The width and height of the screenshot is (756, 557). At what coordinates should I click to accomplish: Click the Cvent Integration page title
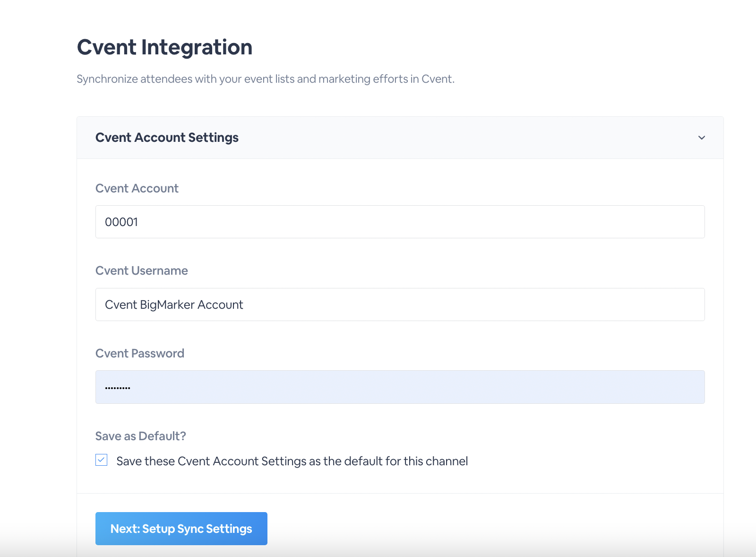coord(164,47)
